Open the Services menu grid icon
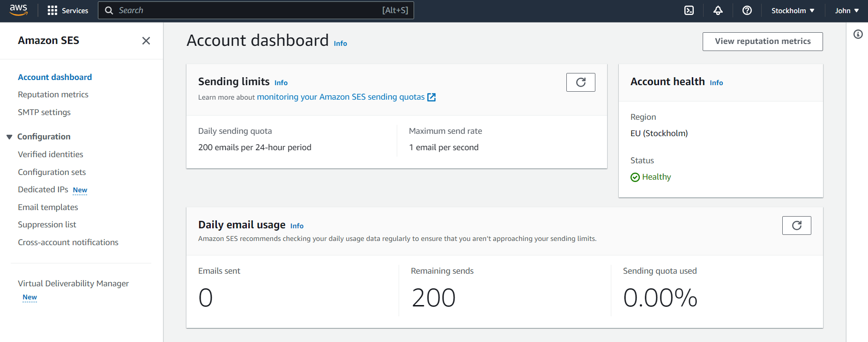868x342 pixels. 52,10
